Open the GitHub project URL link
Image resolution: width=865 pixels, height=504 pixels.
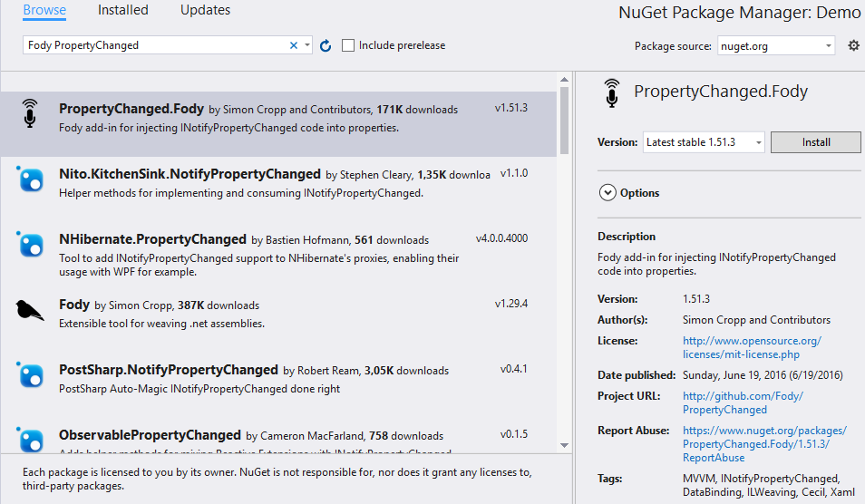click(x=743, y=402)
